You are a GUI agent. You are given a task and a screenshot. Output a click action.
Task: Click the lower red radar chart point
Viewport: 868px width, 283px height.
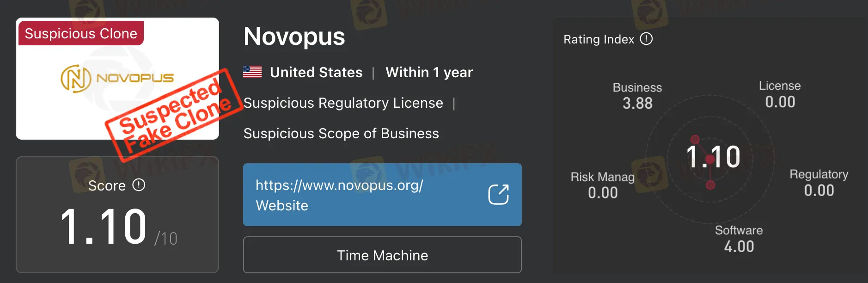point(710,185)
